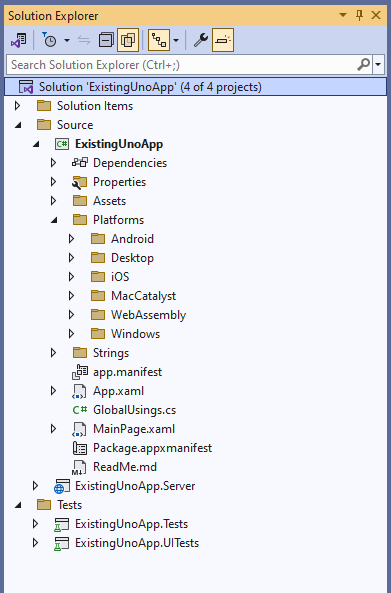
Task: Select the WebAssembly folder label
Action: point(149,315)
